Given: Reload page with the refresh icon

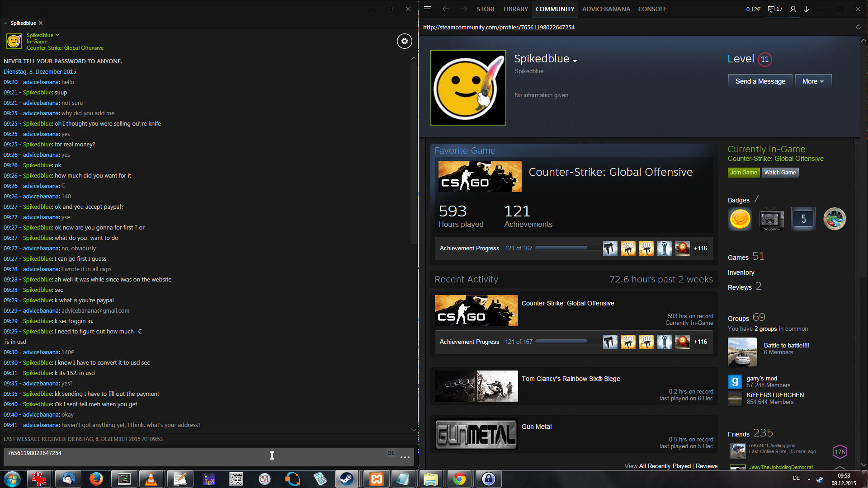Looking at the screenshot, I should click(x=858, y=27).
